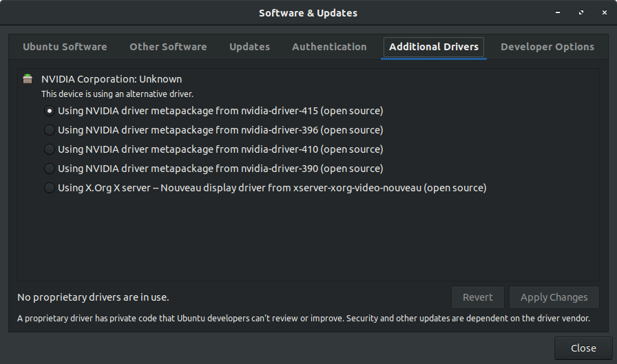Minimize the Software & Updates window

click(558, 12)
